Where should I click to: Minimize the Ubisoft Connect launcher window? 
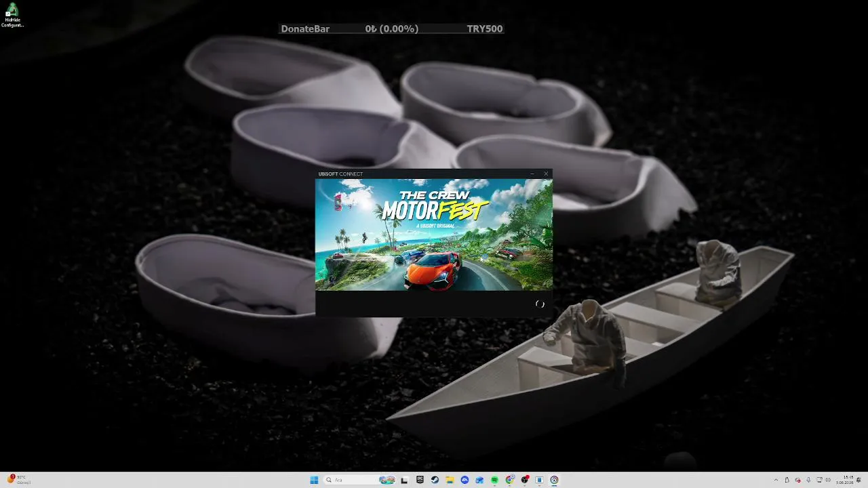click(x=532, y=174)
